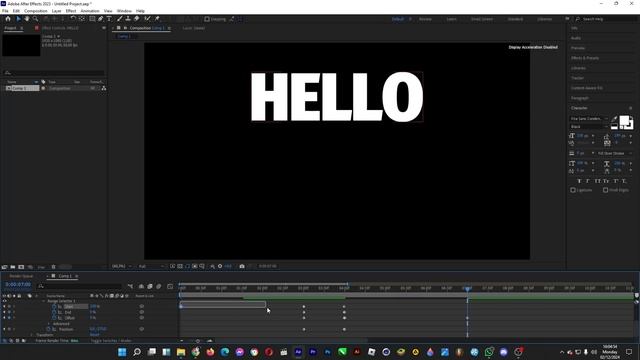Toggle stopwatch for Start property
The image size is (640, 360).
(54, 307)
